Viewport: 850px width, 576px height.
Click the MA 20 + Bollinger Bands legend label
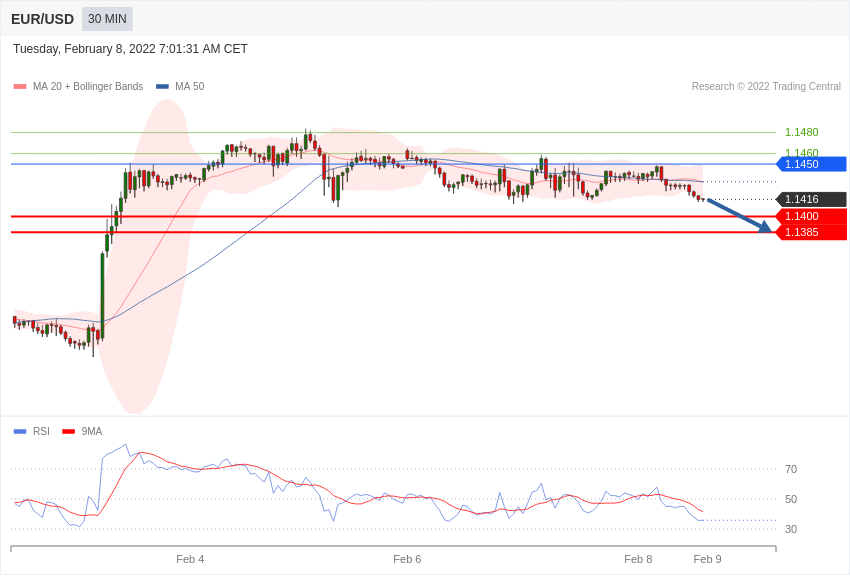point(88,87)
